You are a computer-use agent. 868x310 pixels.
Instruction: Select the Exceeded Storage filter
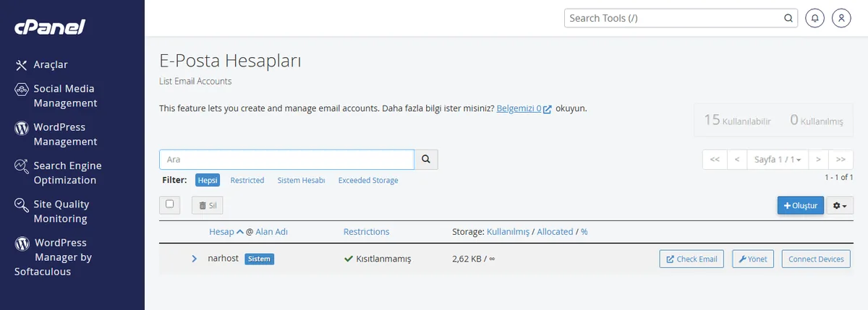point(368,180)
